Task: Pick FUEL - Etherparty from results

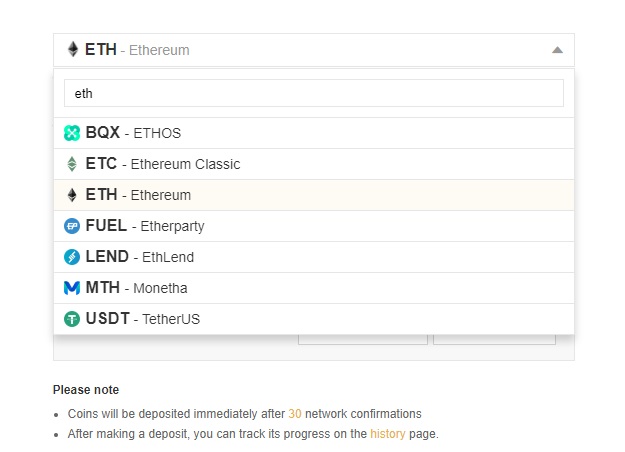Action: (314, 226)
